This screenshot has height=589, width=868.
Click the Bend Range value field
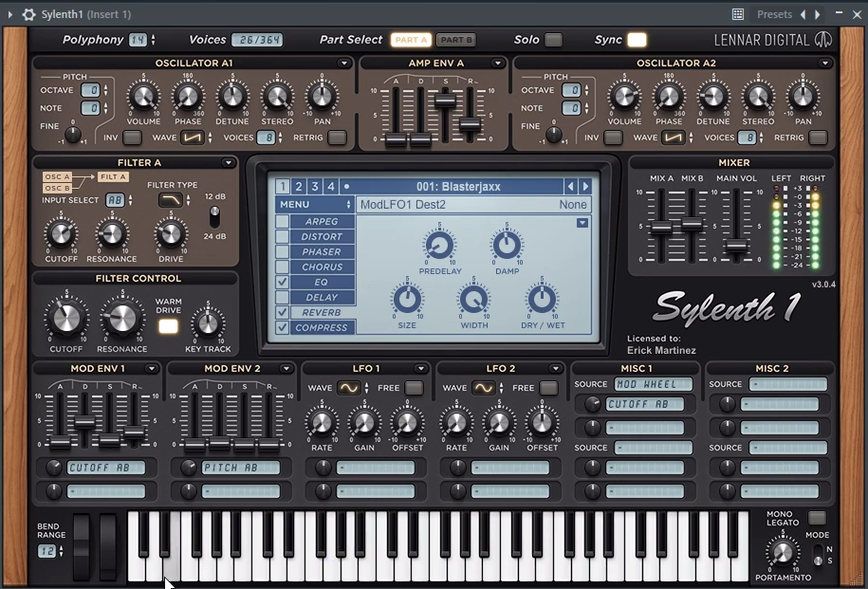coord(46,551)
